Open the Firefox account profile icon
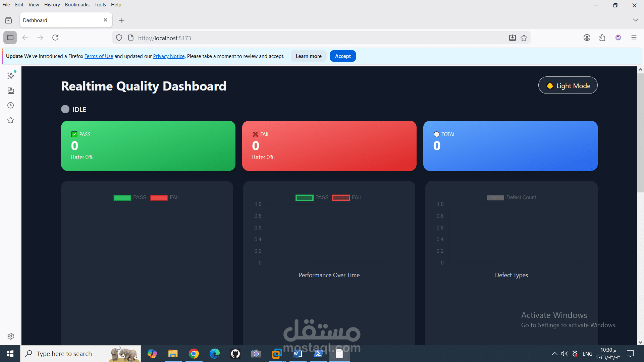This screenshot has height=362, width=644. click(587, 38)
